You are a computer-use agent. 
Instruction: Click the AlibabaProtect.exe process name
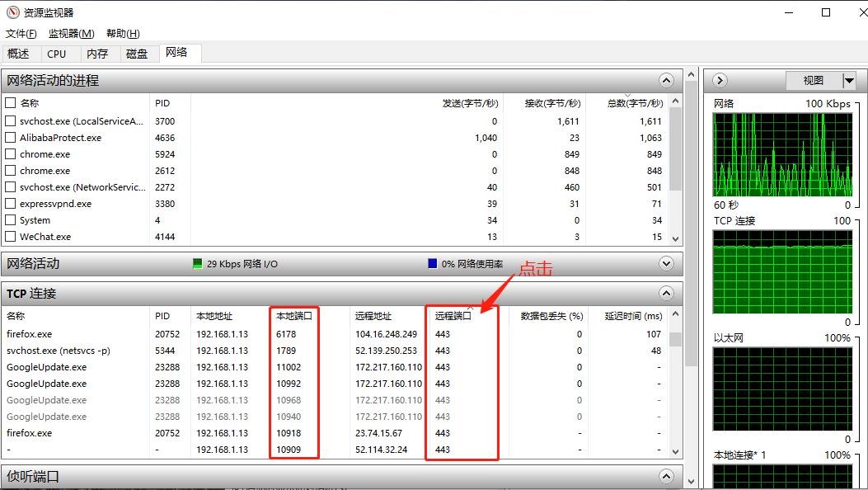(x=60, y=137)
